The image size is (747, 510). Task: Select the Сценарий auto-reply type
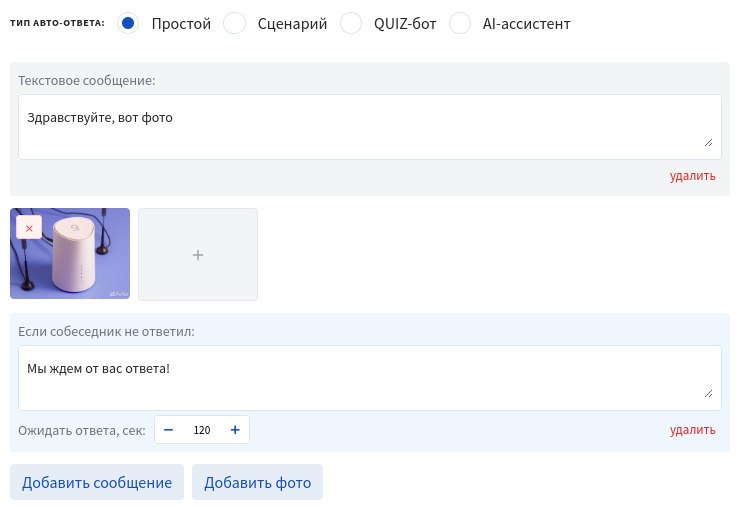tap(234, 23)
